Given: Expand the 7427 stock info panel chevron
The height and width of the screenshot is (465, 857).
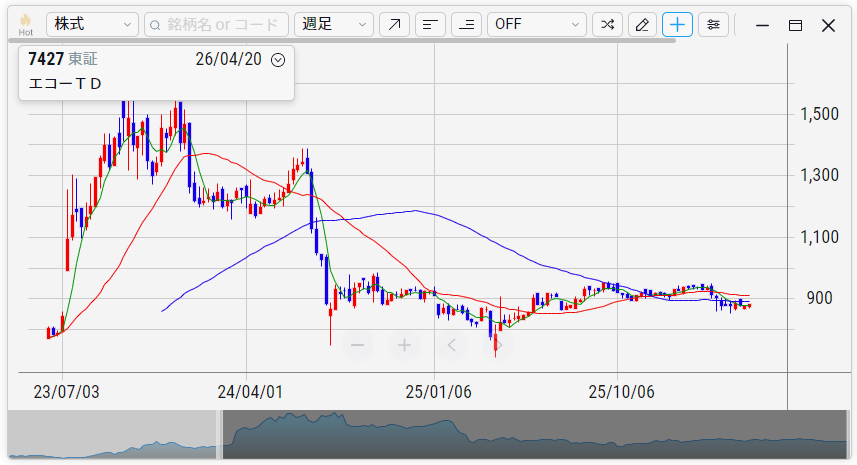Looking at the screenshot, I should 278,60.
